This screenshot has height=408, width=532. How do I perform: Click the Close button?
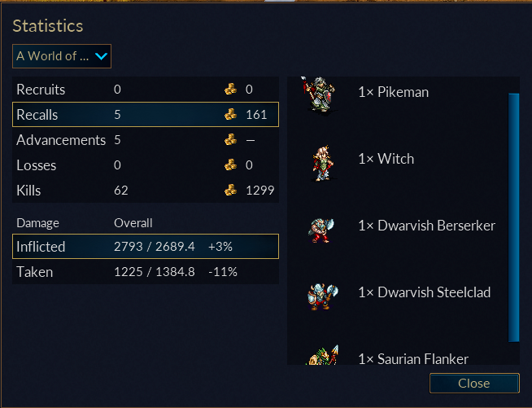click(474, 384)
